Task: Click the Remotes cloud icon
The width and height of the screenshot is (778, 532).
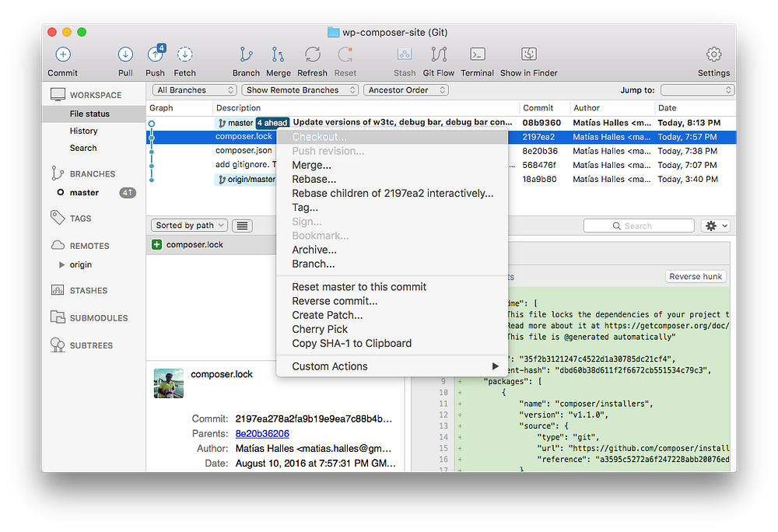Action: point(58,246)
